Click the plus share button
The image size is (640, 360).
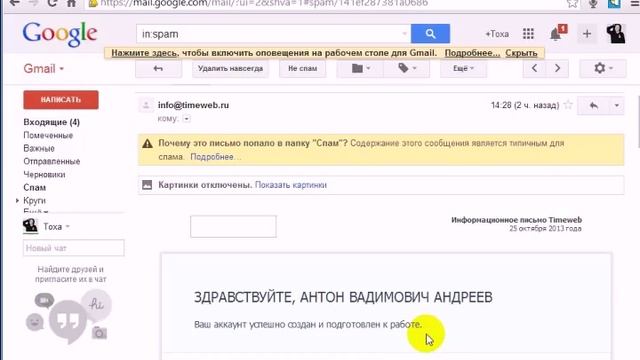[x=587, y=34]
